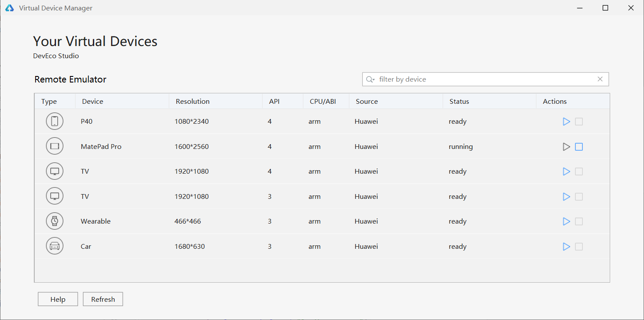Click the DevEco Studio app icon in title bar
Image resolution: width=644 pixels, height=320 pixels.
click(x=9, y=8)
